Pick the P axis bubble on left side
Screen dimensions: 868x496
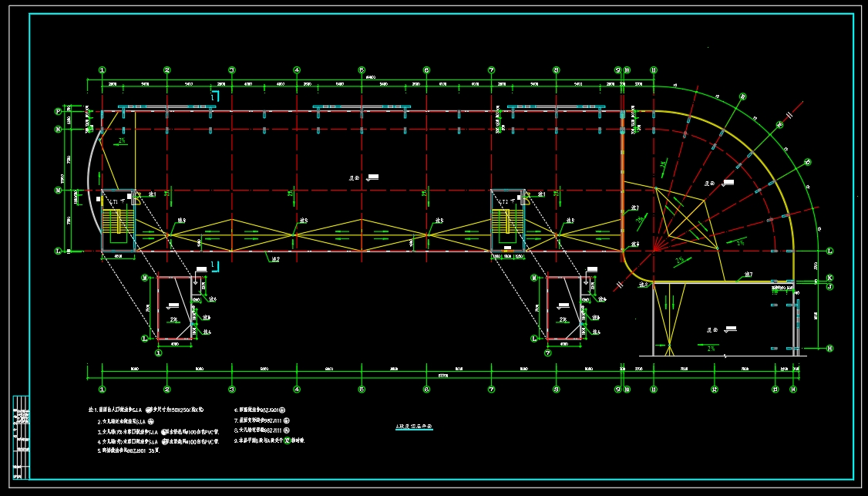point(58,111)
